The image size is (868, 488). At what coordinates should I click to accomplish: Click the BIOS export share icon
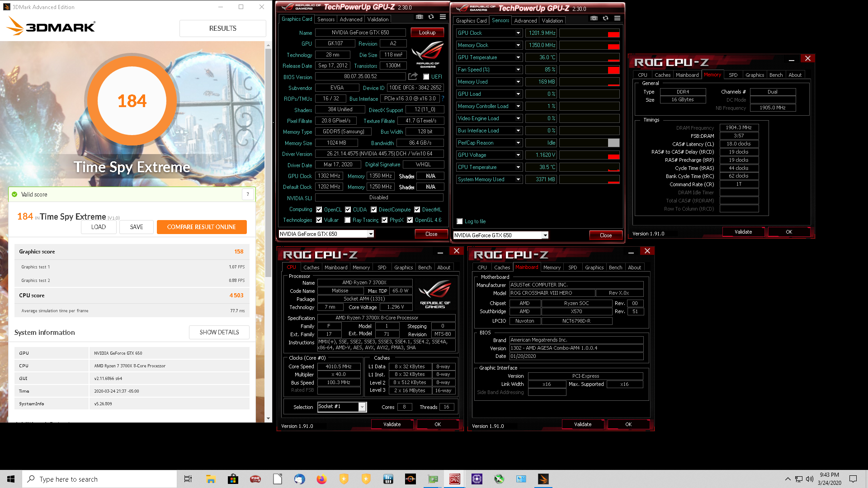tap(413, 76)
